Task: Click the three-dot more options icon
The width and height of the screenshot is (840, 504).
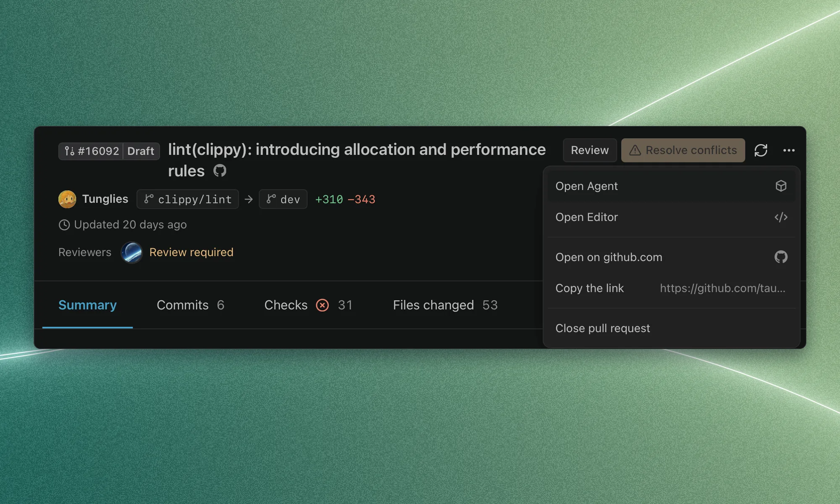Action: coord(789,150)
